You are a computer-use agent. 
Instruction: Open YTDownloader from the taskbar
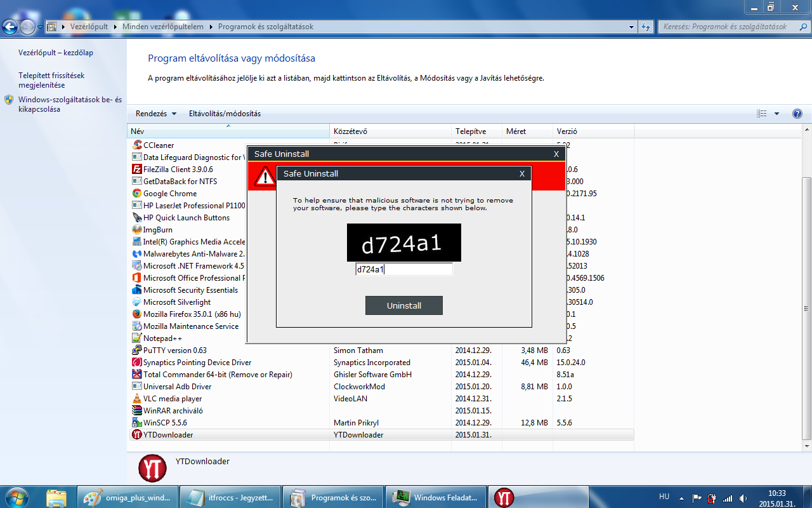tap(504, 498)
